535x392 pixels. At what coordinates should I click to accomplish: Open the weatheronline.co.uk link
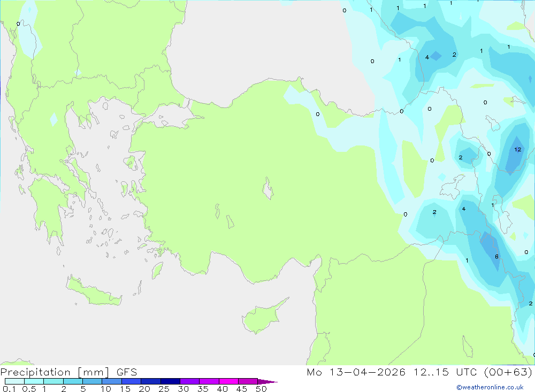pos(490,387)
